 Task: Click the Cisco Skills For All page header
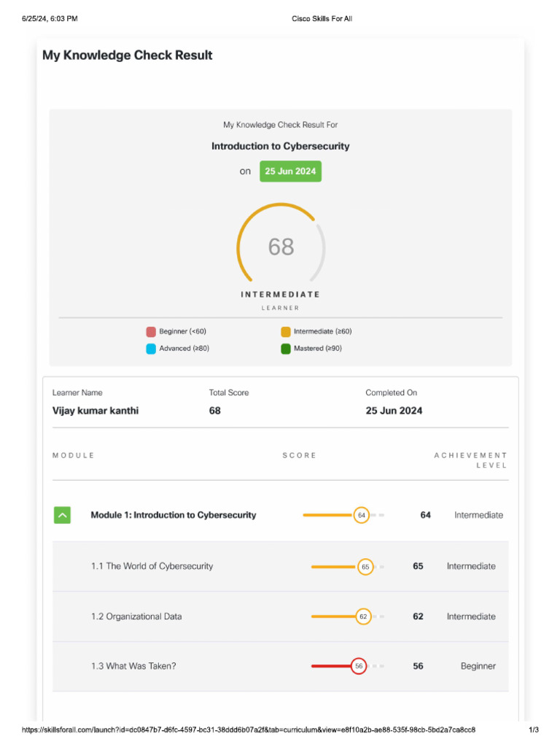tap(322, 18)
